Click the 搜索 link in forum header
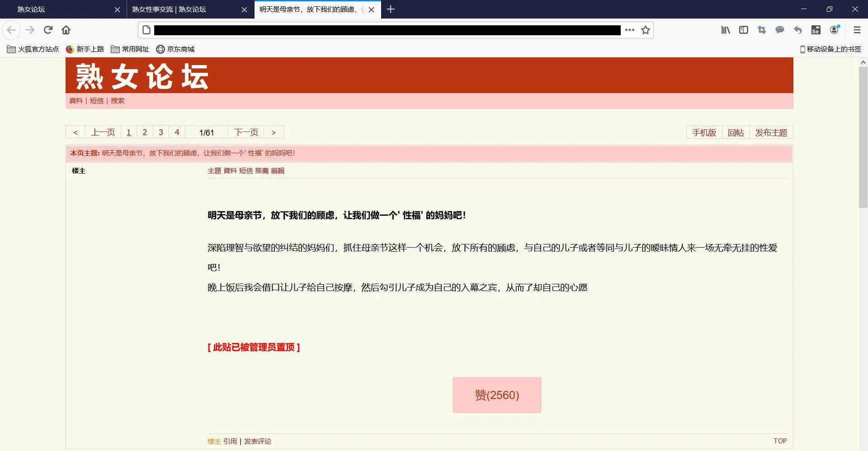 [118, 101]
